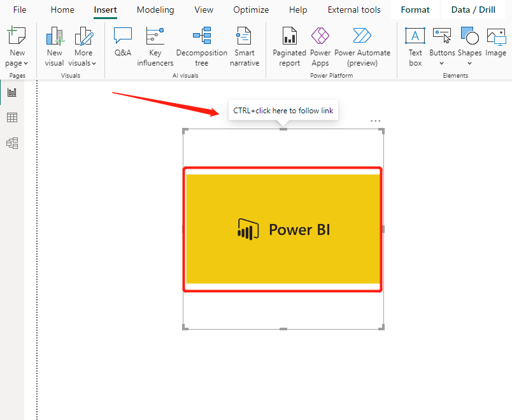Switch to Table view in sidebar
This screenshot has width=512, height=420.
pyautogui.click(x=12, y=118)
